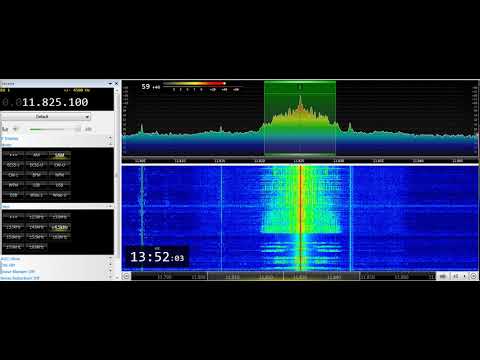Expand the NB section
This screenshot has height=360, width=480.
(x=110, y=265)
